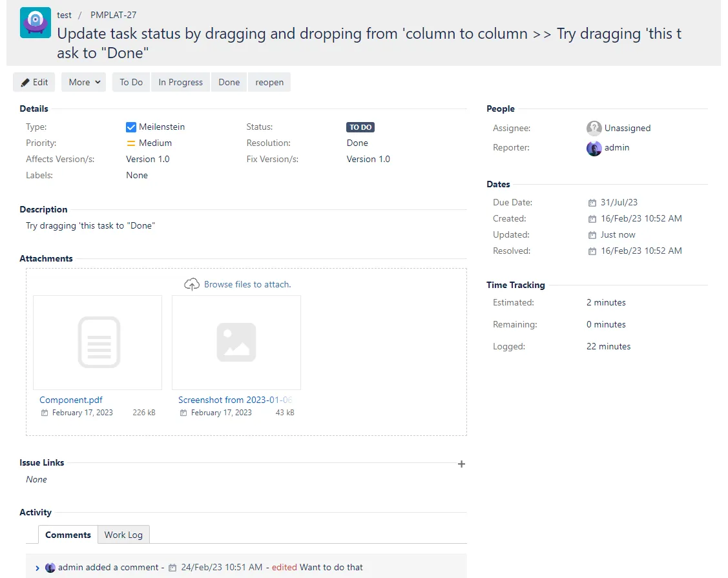Click the pencil icon on Edit

pos(26,83)
